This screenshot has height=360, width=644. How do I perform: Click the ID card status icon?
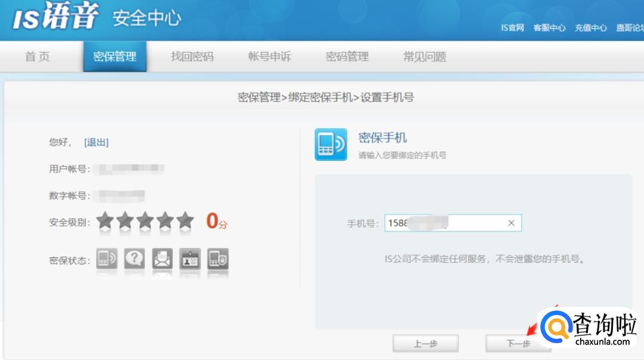(x=190, y=259)
